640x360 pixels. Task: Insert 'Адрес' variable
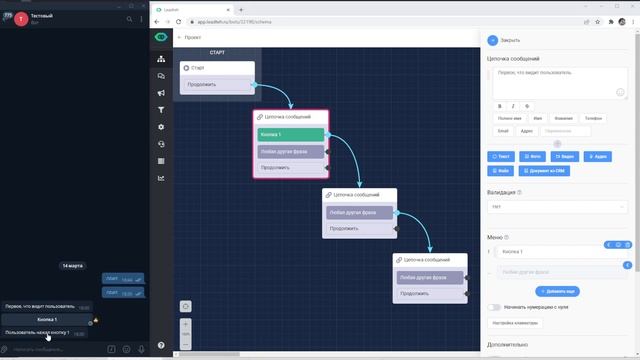point(527,131)
